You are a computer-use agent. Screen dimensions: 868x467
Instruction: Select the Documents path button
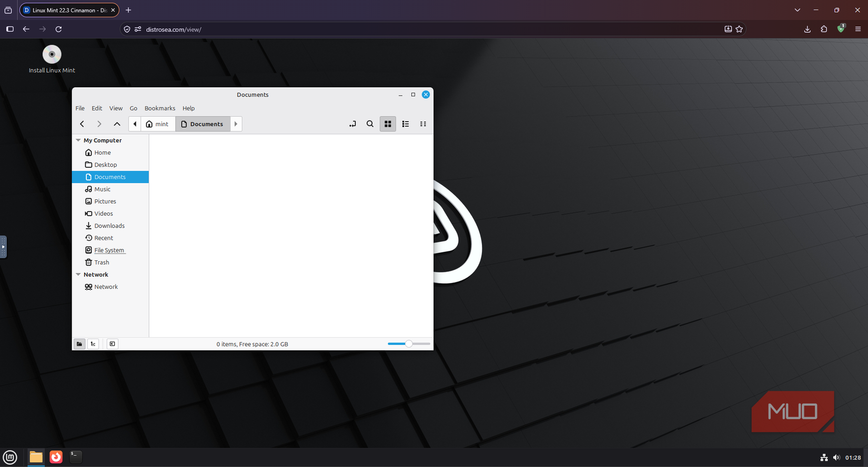coord(203,124)
